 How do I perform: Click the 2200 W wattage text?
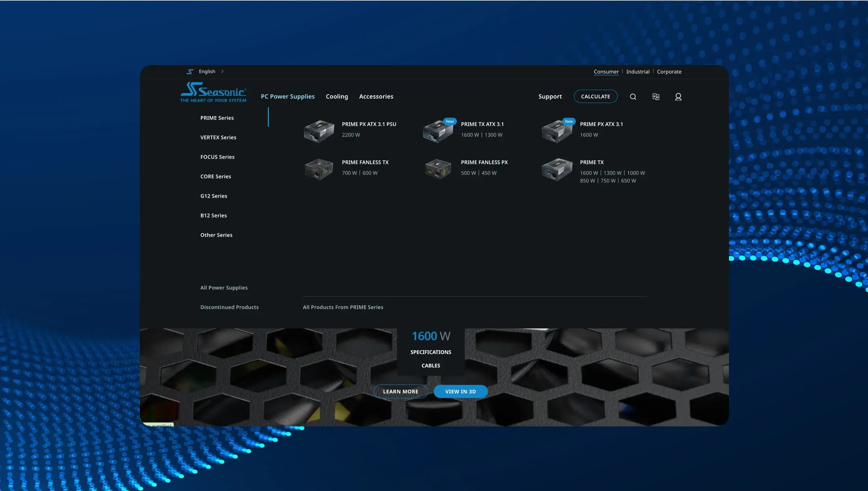tap(351, 135)
